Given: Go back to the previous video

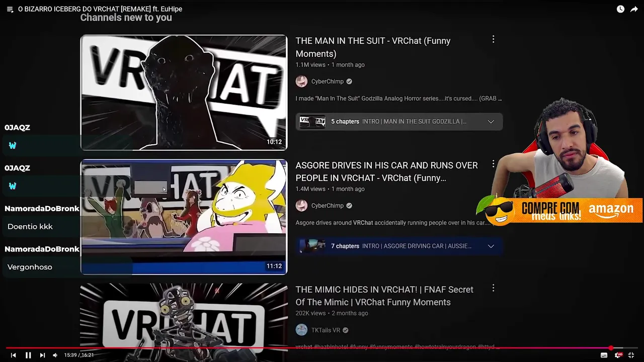Looking at the screenshot, I should (14, 355).
